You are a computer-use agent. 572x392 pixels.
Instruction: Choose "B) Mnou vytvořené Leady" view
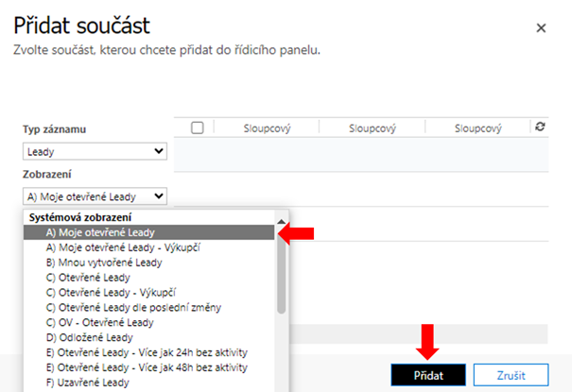(x=103, y=263)
